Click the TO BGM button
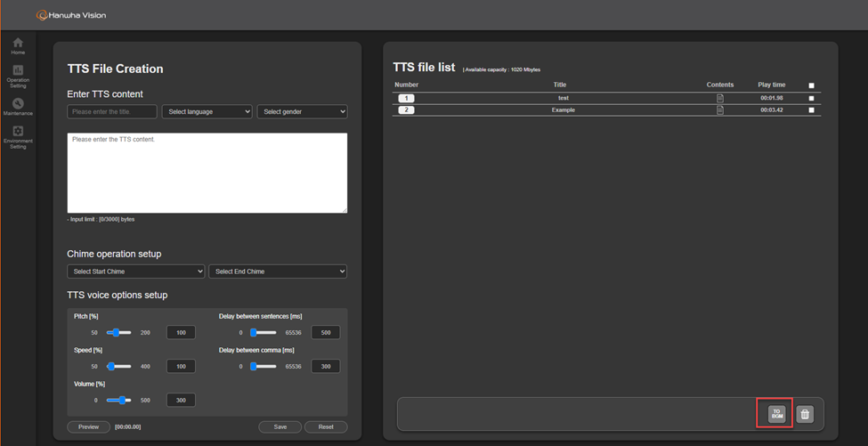The width and height of the screenshot is (868, 446). tap(776, 414)
